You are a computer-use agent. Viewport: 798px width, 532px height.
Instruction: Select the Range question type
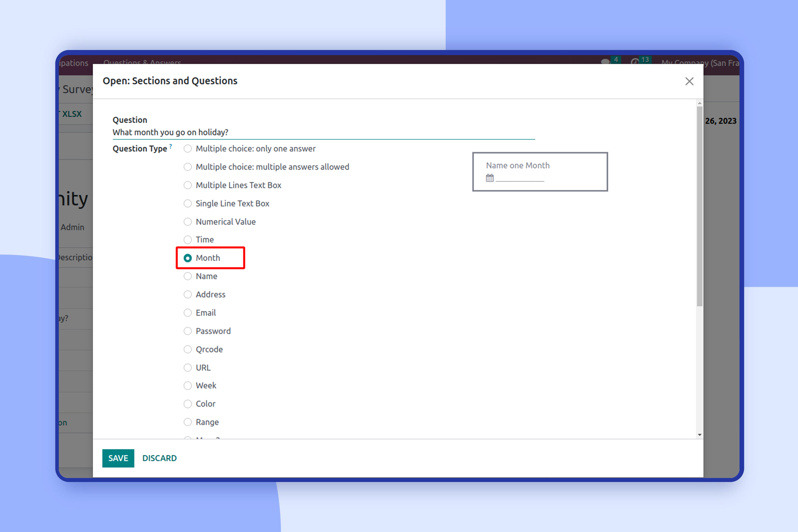[x=188, y=422]
